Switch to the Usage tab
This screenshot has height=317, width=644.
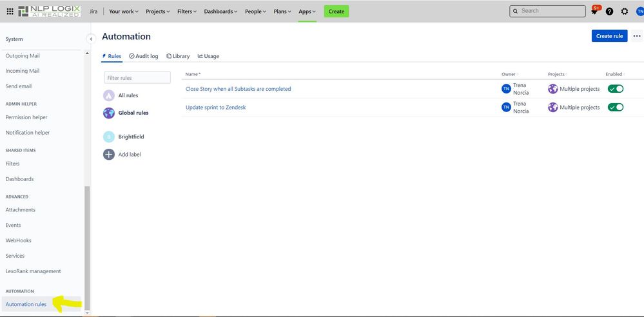pyautogui.click(x=208, y=56)
